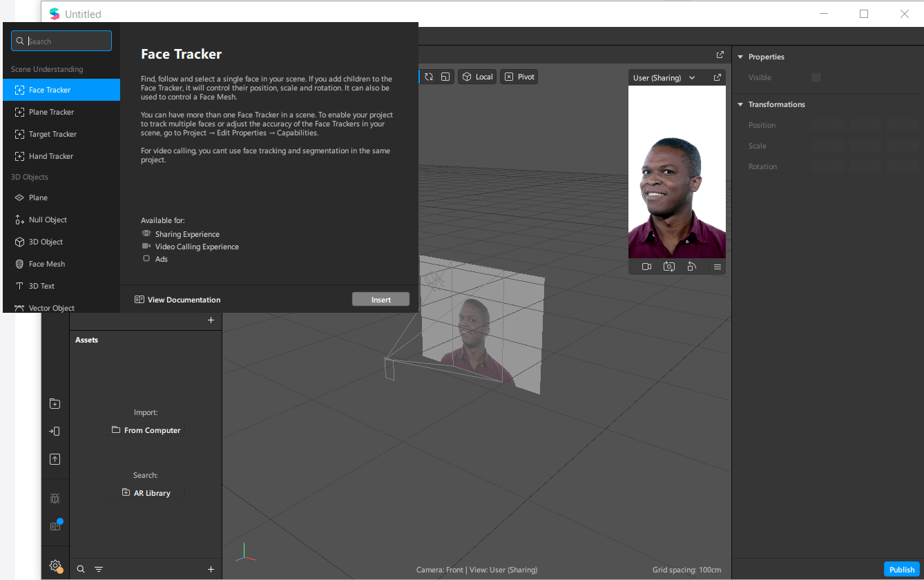
Task: Click the Camera: Front view status text
Action: 477,570
